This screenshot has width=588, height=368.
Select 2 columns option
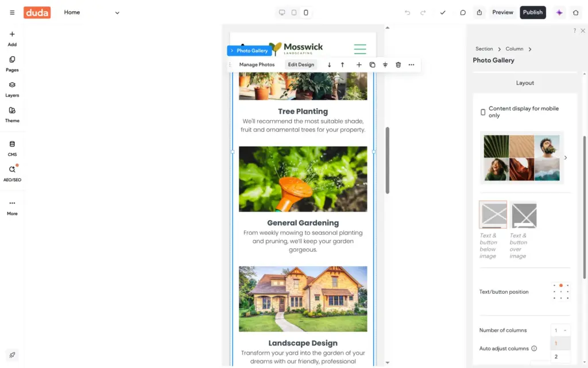tap(560, 356)
